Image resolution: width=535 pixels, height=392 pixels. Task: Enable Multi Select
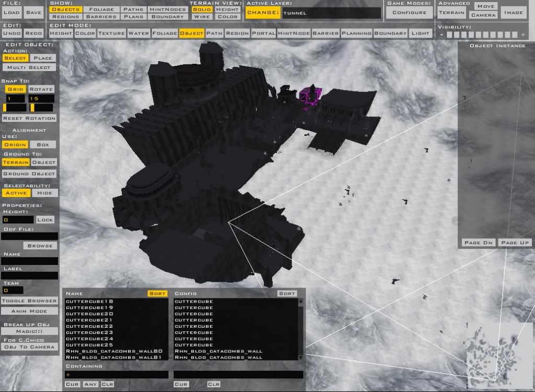(x=29, y=67)
